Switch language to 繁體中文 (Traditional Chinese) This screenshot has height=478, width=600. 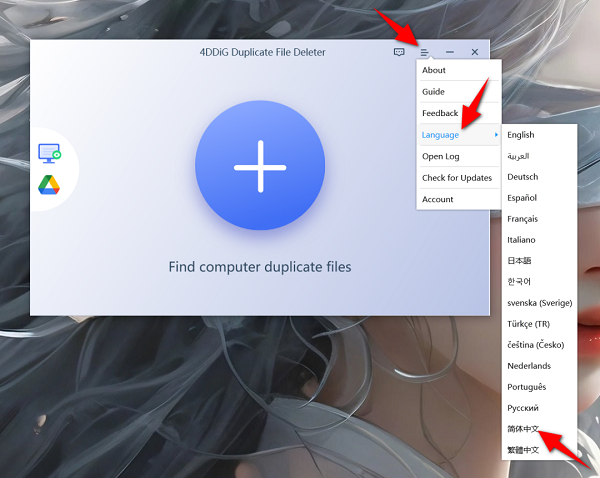(x=539, y=450)
